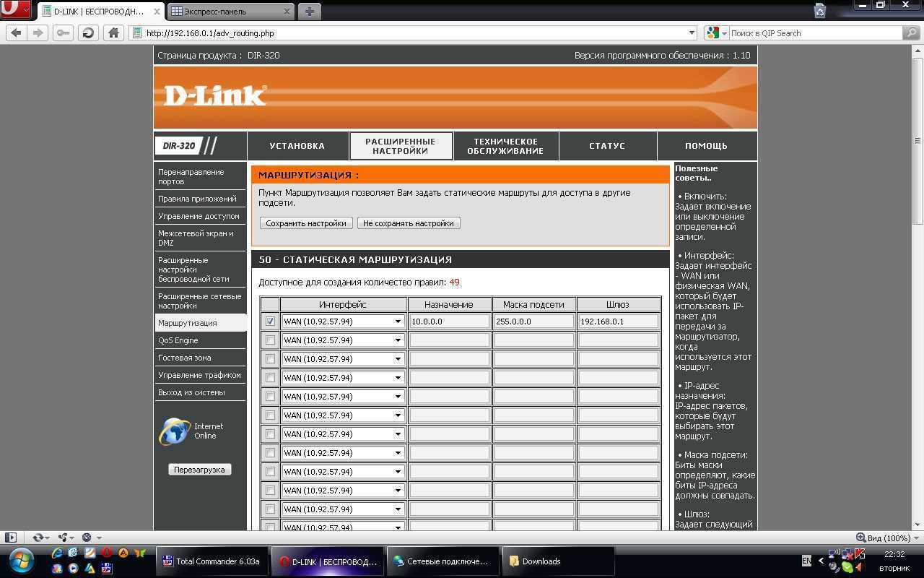The image size is (924, 578).
Task: Enable the eighth route row checkbox
Action: [x=270, y=453]
